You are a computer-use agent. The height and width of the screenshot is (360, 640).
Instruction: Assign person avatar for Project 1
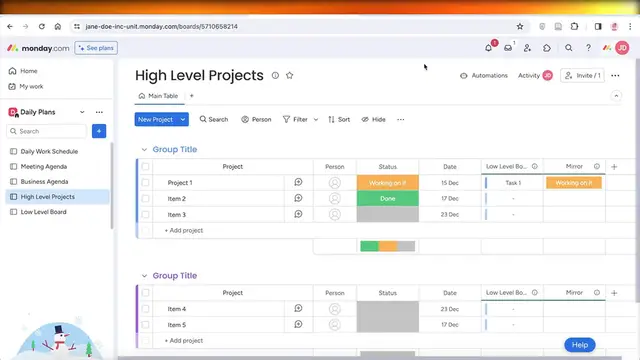[x=335, y=182]
